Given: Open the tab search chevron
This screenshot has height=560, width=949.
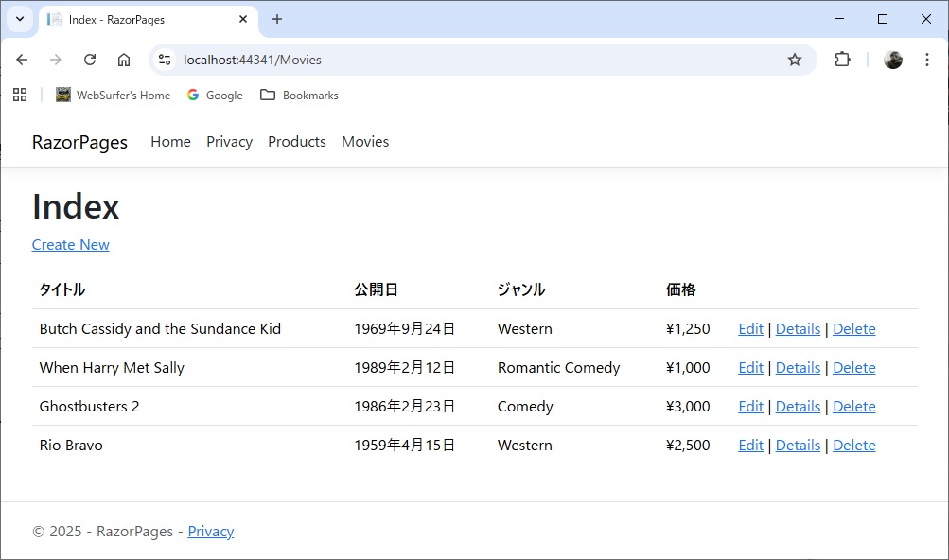Looking at the screenshot, I should click(21, 19).
